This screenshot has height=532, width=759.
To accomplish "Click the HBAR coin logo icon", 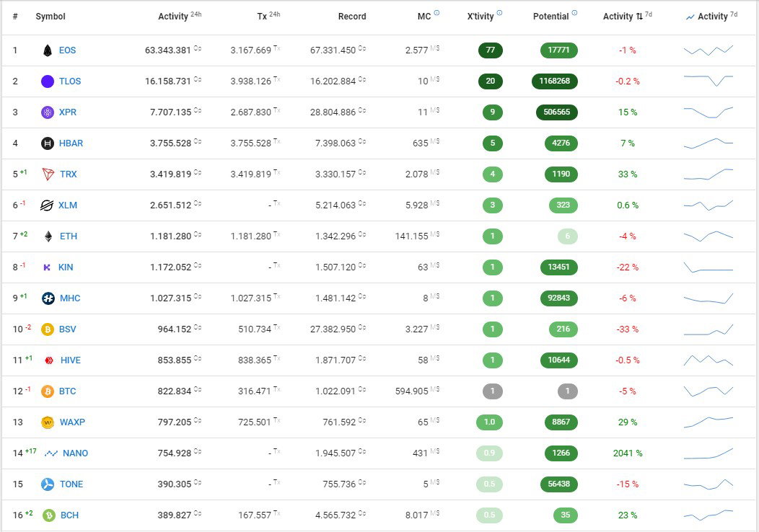I will click(48, 143).
